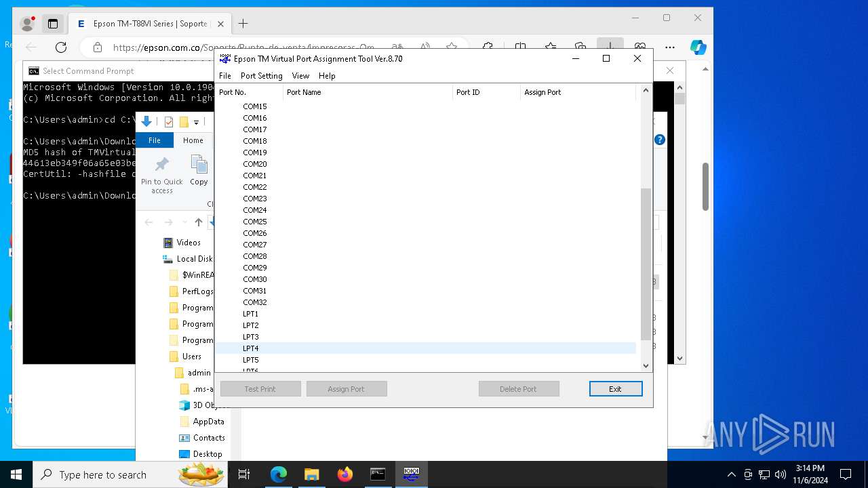Click the taskbar search box
Image resolution: width=868 pixels, height=488 pixels.
(130, 474)
